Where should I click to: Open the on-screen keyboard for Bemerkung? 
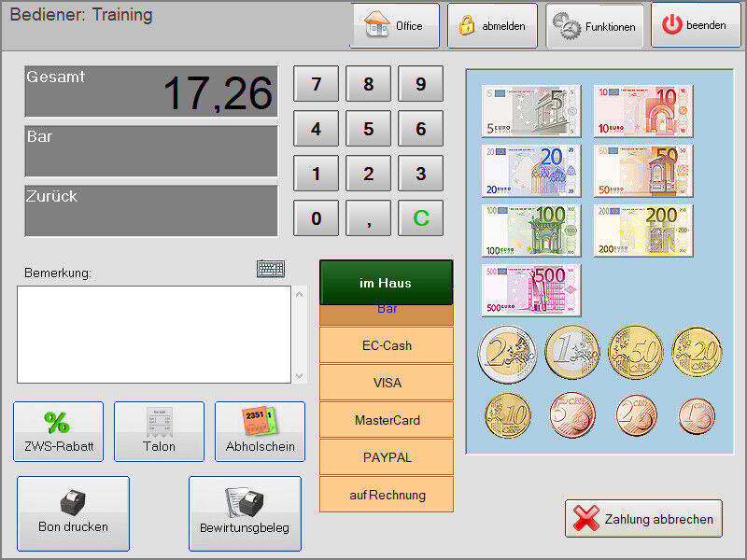point(269,268)
